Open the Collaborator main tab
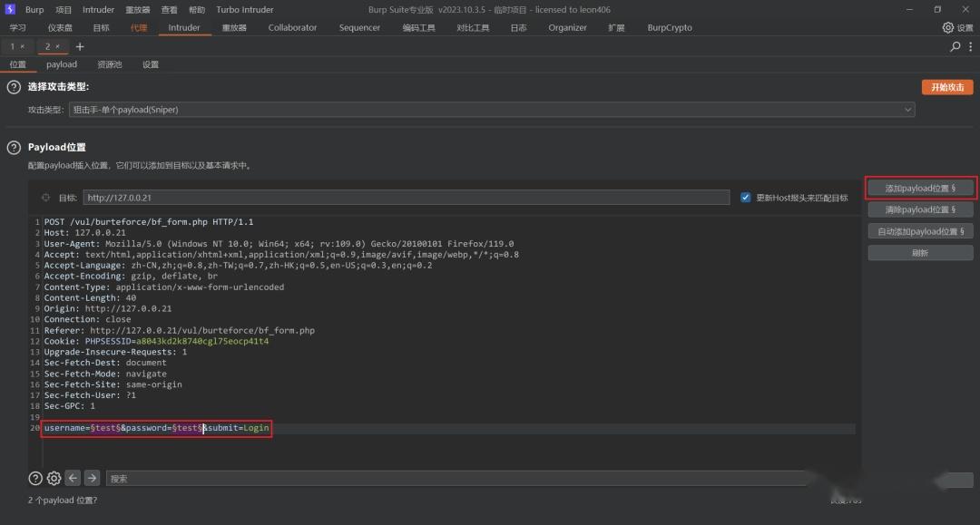The width and height of the screenshot is (980, 525). coord(292,28)
